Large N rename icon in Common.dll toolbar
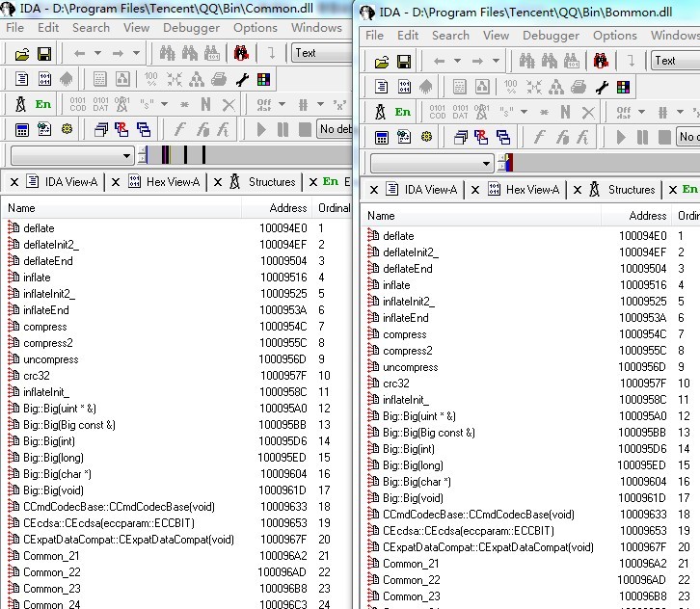 (x=205, y=104)
